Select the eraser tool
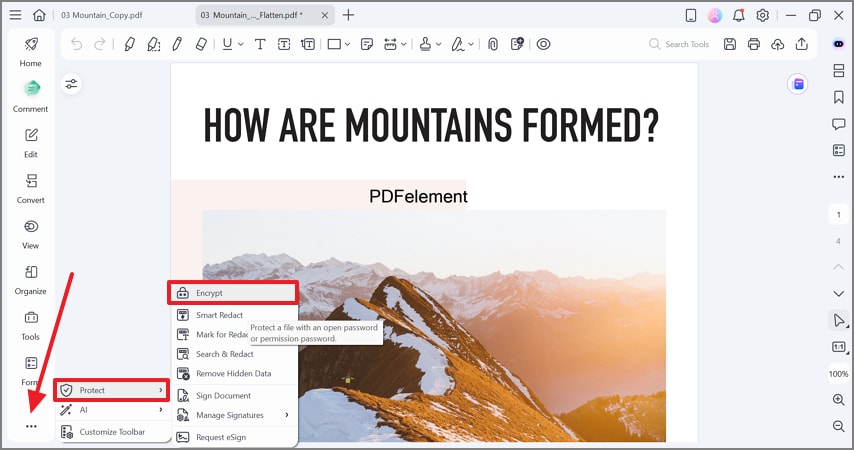Image resolution: width=854 pixels, height=450 pixels. click(x=201, y=44)
